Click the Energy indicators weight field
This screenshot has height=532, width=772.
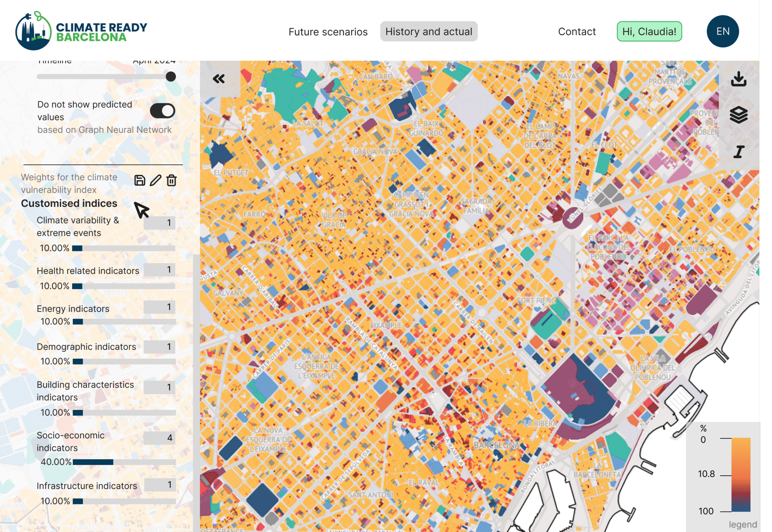coord(159,307)
